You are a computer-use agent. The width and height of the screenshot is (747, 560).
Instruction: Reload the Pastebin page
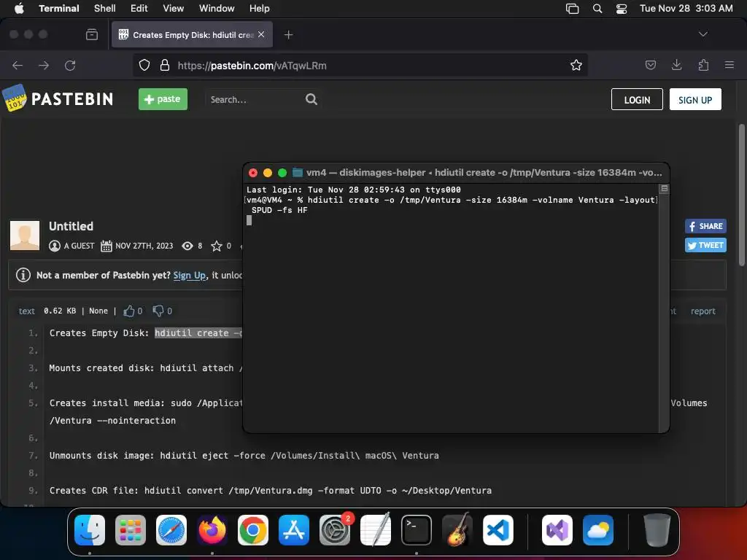70,65
